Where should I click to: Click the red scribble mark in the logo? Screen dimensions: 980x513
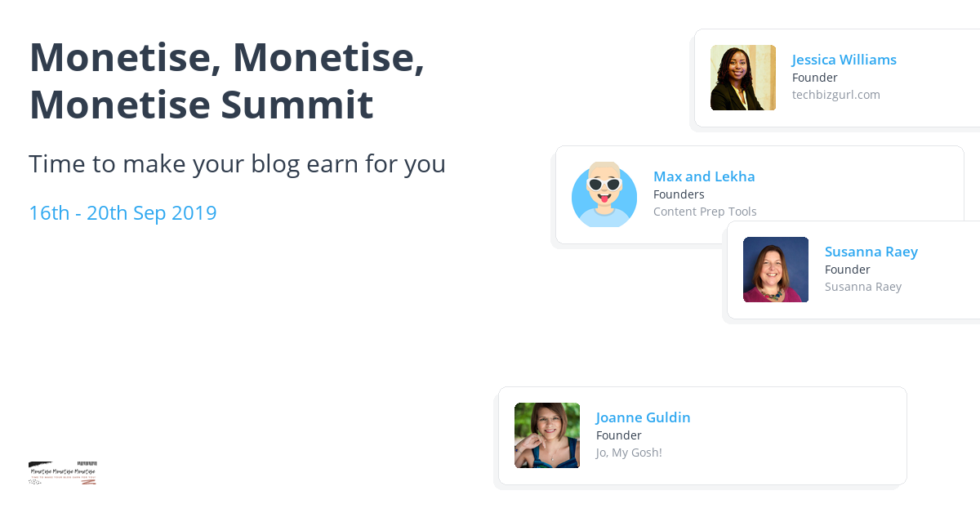pos(88,482)
